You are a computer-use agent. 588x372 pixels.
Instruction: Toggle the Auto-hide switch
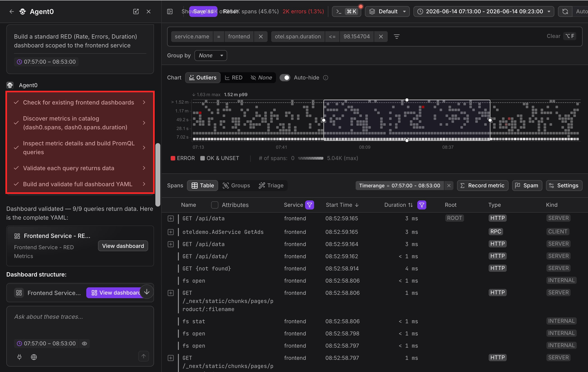285,78
